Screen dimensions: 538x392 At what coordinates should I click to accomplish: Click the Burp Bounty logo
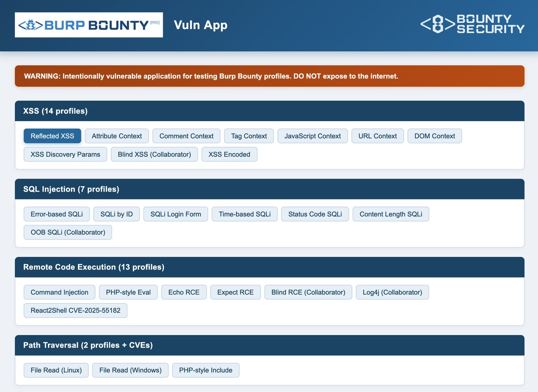pyautogui.click(x=88, y=25)
